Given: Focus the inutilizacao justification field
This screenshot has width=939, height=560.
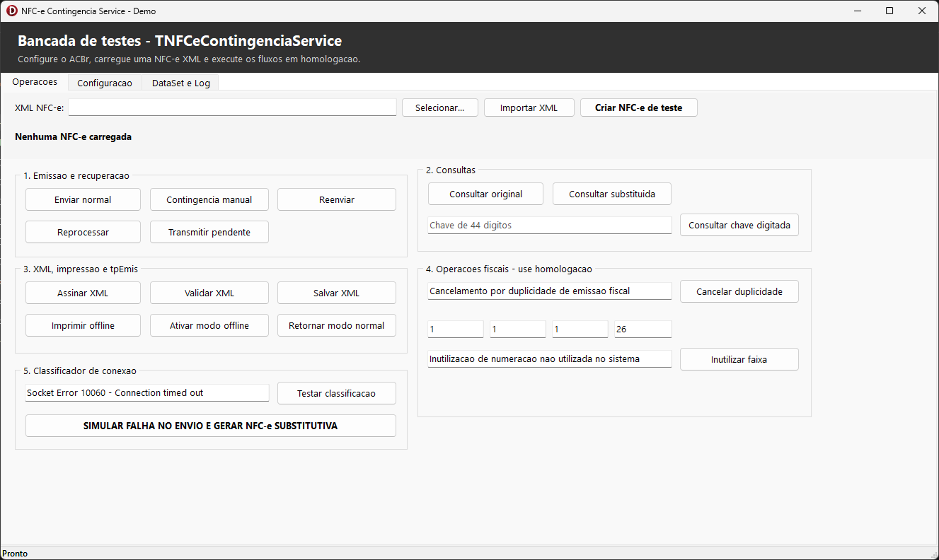Looking at the screenshot, I should pyautogui.click(x=550, y=358).
